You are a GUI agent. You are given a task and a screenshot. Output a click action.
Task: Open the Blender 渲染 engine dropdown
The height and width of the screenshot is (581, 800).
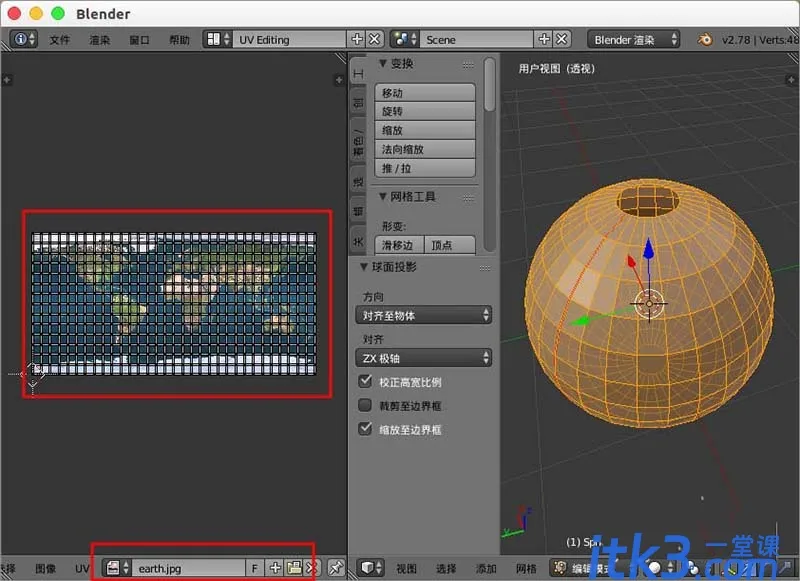(634, 39)
